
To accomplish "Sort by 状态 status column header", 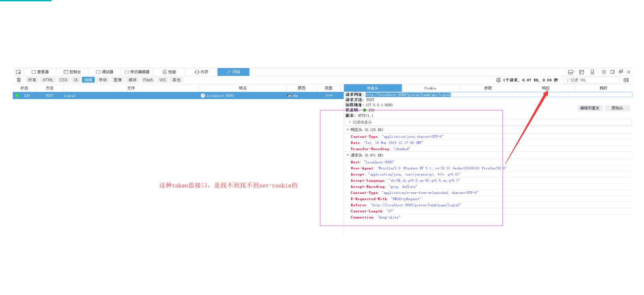I will pos(24,88).
